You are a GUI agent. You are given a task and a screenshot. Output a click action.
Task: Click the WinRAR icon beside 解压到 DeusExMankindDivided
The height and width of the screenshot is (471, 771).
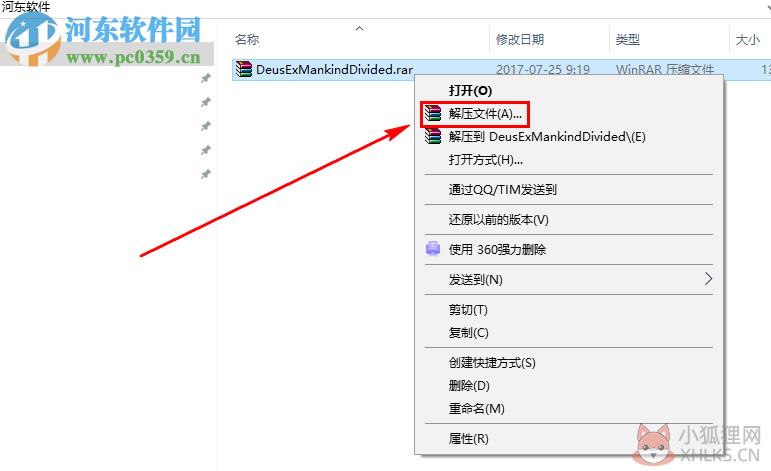pos(433,136)
